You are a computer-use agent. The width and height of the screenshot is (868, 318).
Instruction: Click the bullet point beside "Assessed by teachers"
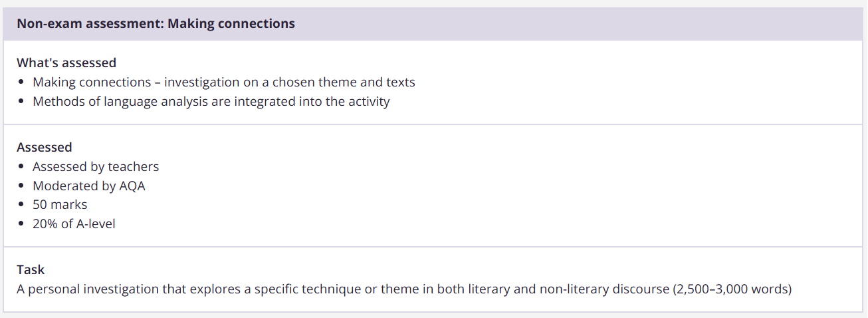[x=22, y=166]
